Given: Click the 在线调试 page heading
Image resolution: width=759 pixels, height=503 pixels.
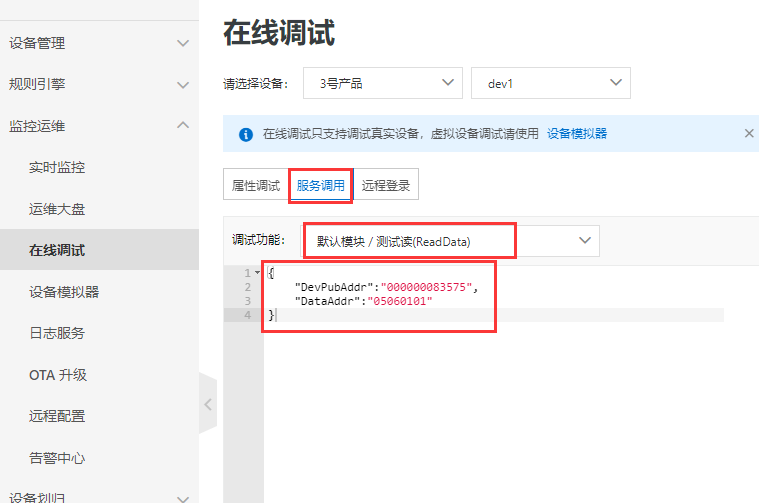Looking at the screenshot, I should coord(279,33).
